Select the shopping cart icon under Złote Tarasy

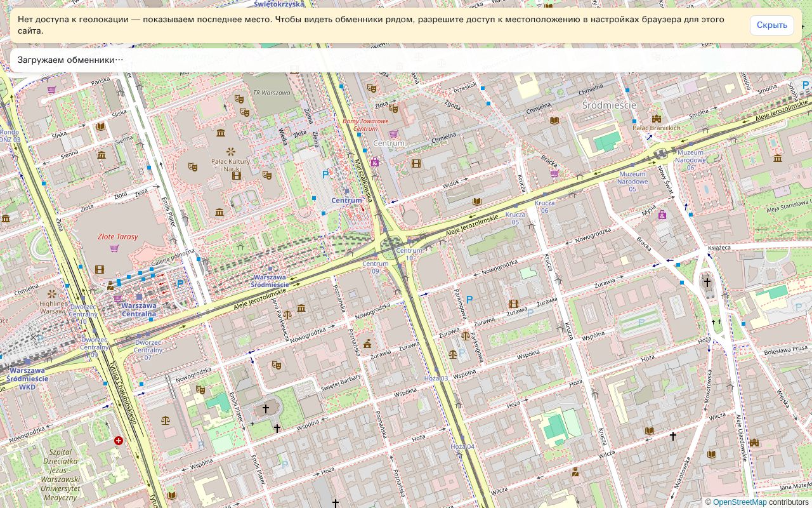114,248
